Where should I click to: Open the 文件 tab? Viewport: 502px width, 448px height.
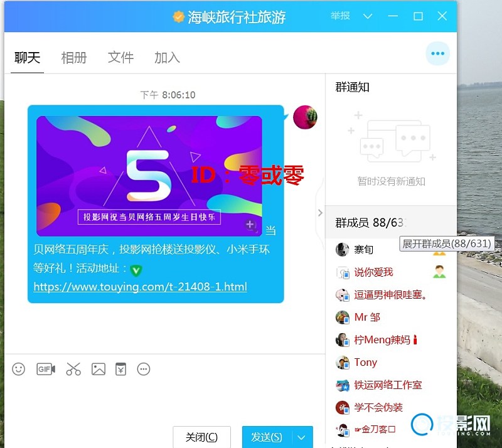pos(120,58)
